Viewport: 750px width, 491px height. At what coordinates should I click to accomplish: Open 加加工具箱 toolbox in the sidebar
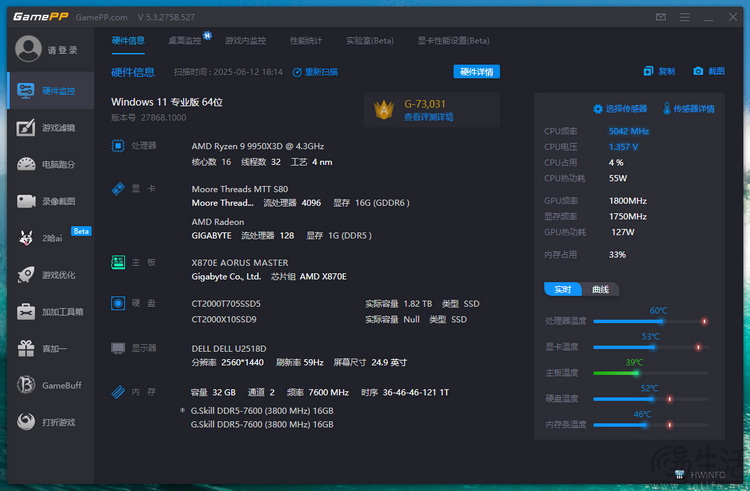pos(51,312)
